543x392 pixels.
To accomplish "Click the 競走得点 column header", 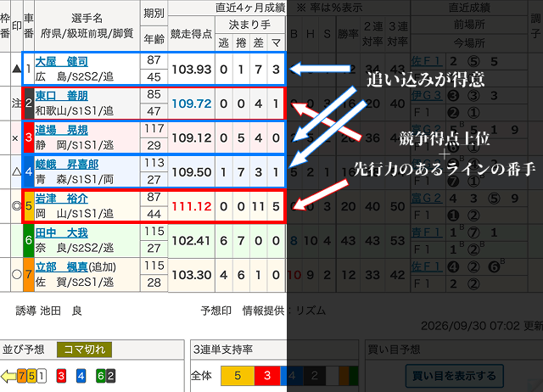I will 191,34.
